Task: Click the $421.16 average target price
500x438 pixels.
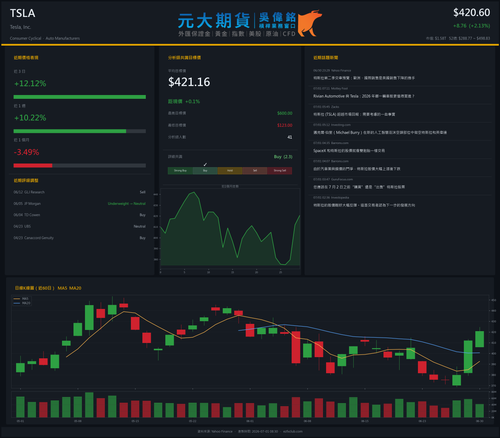Action: coord(189,82)
